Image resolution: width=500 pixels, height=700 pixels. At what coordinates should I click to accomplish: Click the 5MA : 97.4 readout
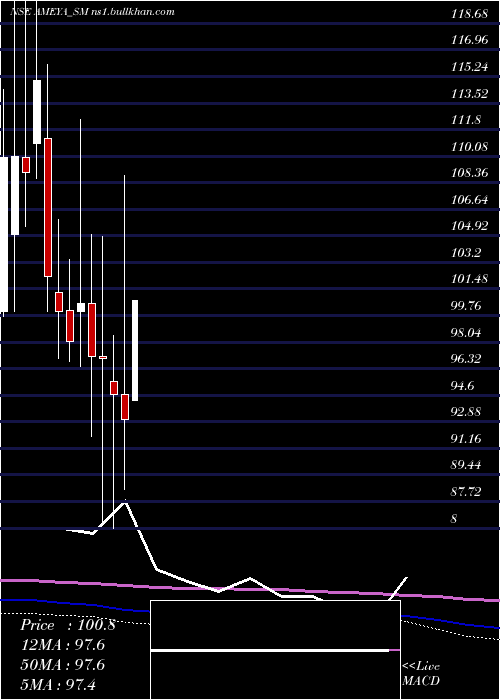point(58,684)
